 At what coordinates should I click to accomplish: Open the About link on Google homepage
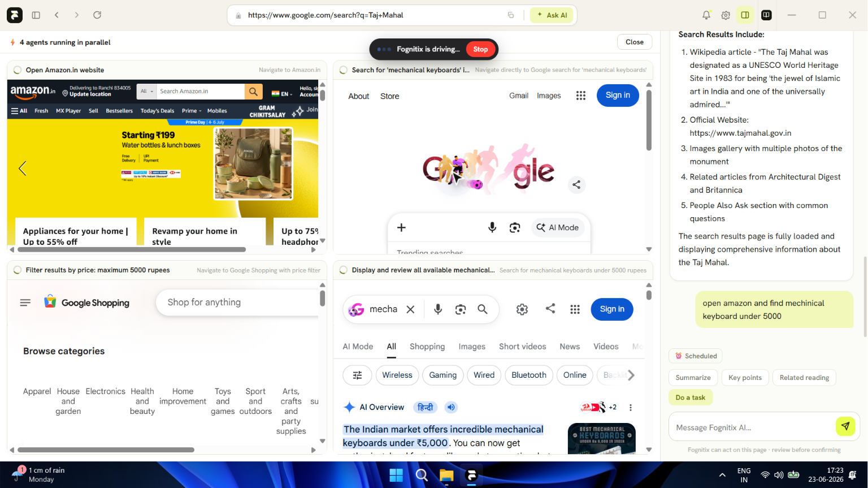click(359, 96)
